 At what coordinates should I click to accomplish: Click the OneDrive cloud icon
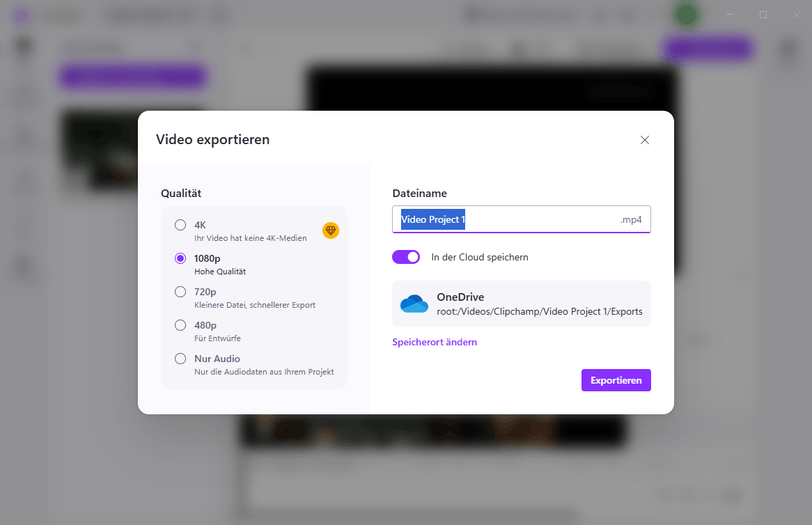pos(414,304)
